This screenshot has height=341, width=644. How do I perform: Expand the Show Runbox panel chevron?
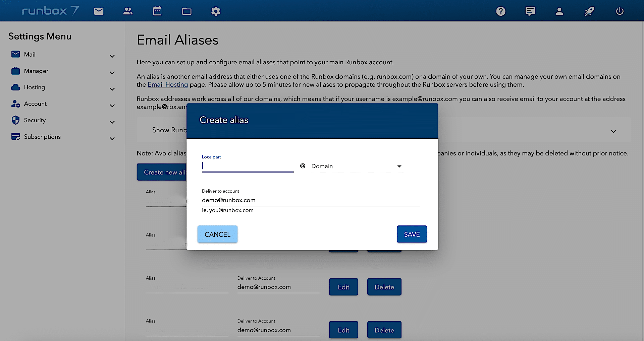point(613,131)
